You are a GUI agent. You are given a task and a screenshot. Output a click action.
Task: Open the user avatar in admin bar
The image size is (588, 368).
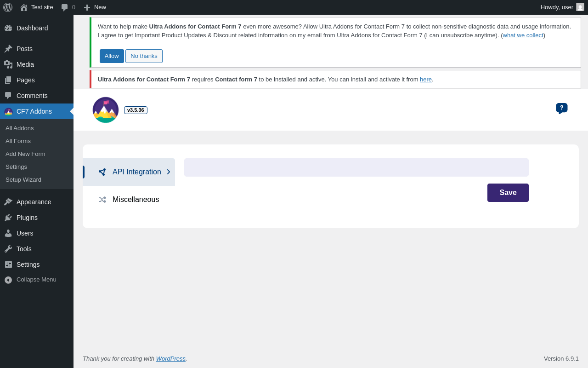pyautogui.click(x=580, y=7)
